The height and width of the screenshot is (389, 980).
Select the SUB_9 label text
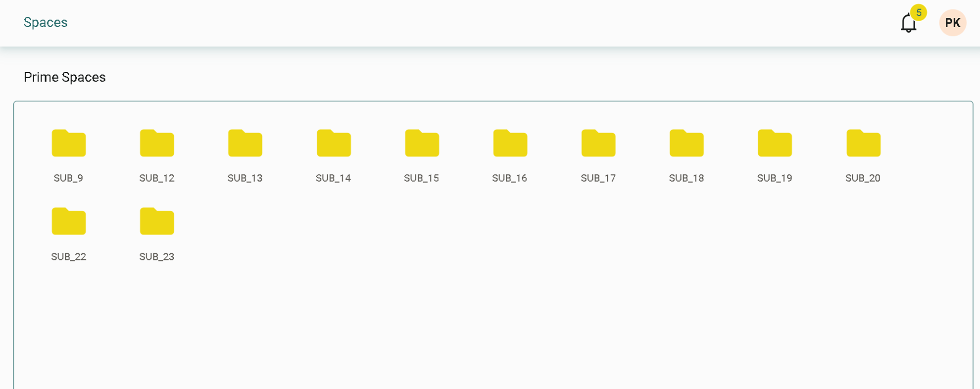[x=68, y=178]
